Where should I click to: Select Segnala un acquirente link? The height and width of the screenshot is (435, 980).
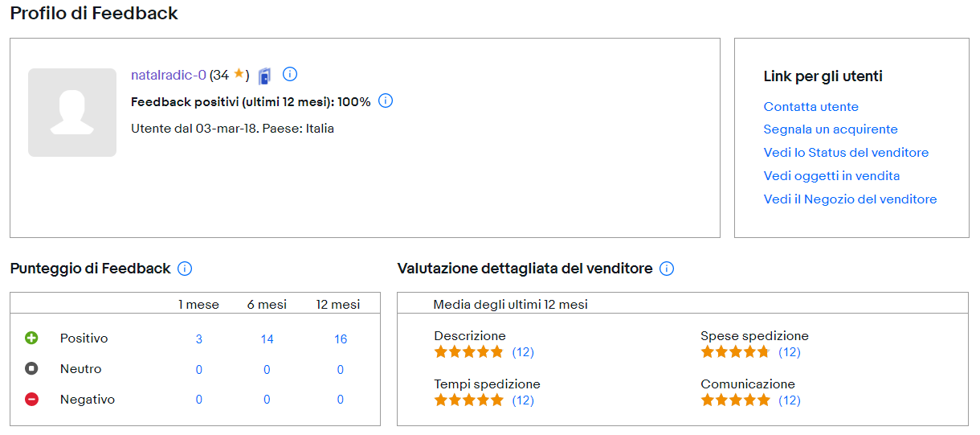[831, 129]
